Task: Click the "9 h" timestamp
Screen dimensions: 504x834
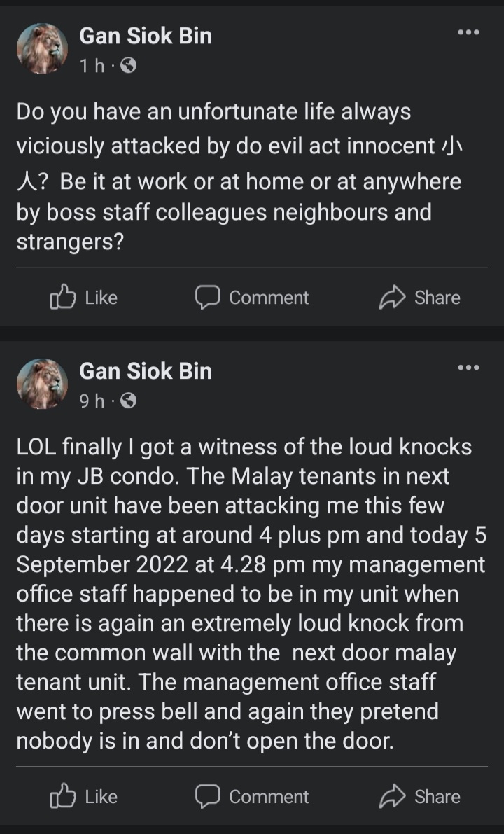Action: (92, 401)
